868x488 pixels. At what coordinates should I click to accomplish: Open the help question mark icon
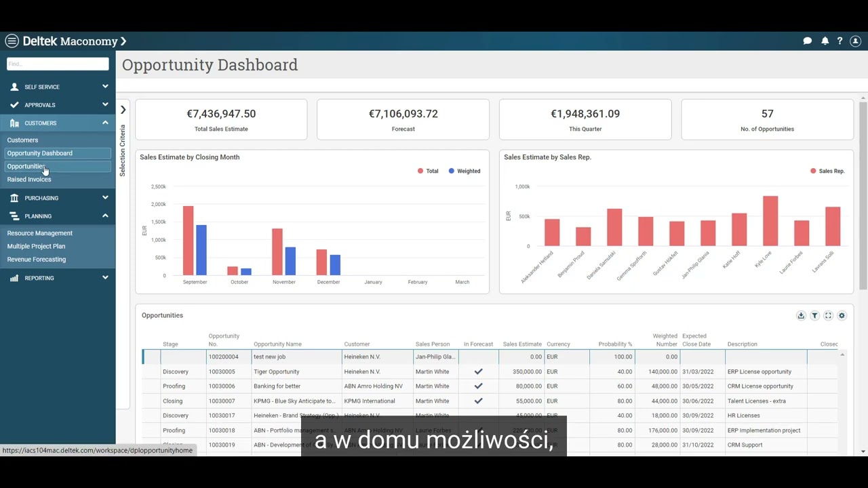pyautogui.click(x=840, y=41)
